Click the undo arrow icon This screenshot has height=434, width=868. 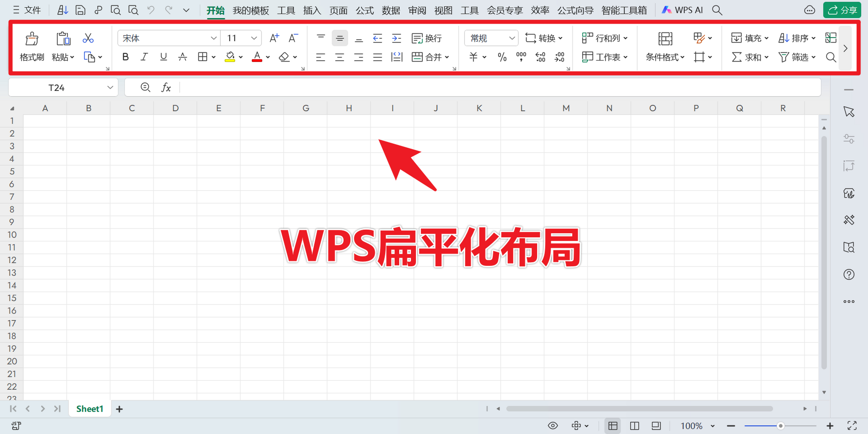pyautogui.click(x=151, y=10)
